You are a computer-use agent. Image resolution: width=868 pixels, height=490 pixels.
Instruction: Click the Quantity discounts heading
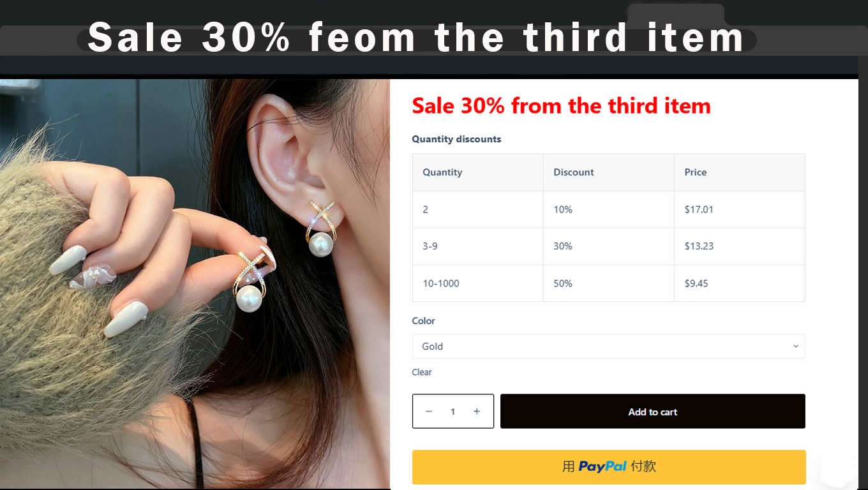[456, 139]
